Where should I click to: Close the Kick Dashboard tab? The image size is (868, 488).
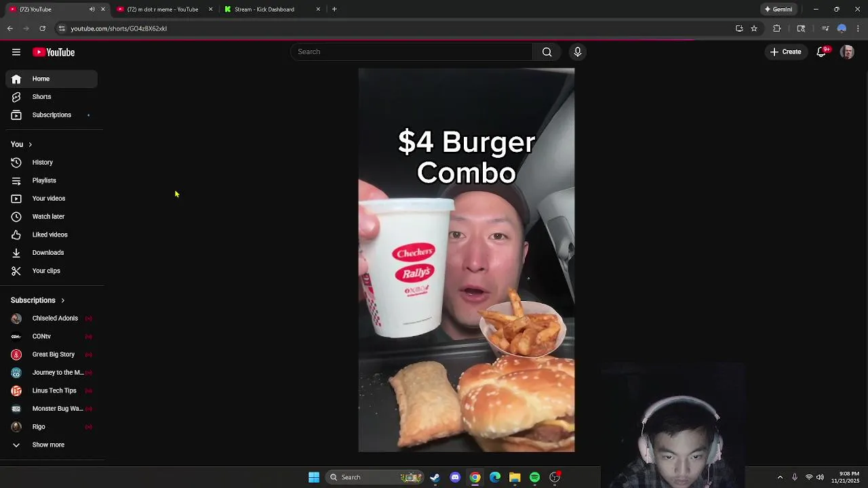[x=318, y=9]
